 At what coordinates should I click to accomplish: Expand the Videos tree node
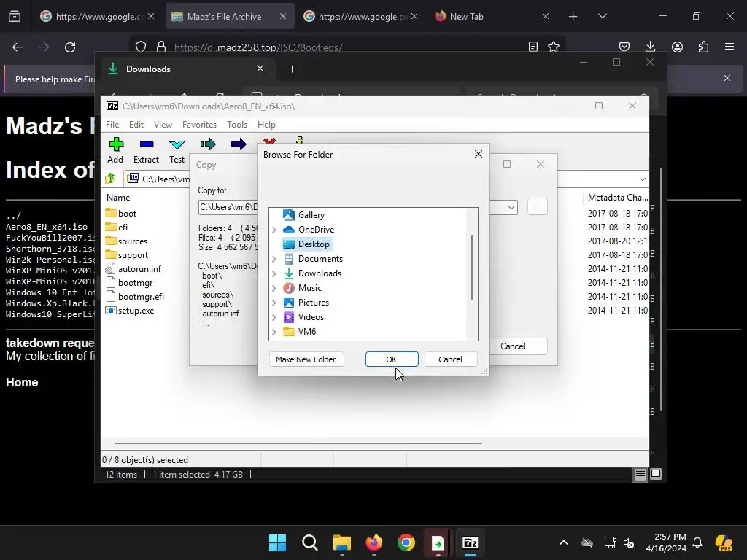[274, 317]
